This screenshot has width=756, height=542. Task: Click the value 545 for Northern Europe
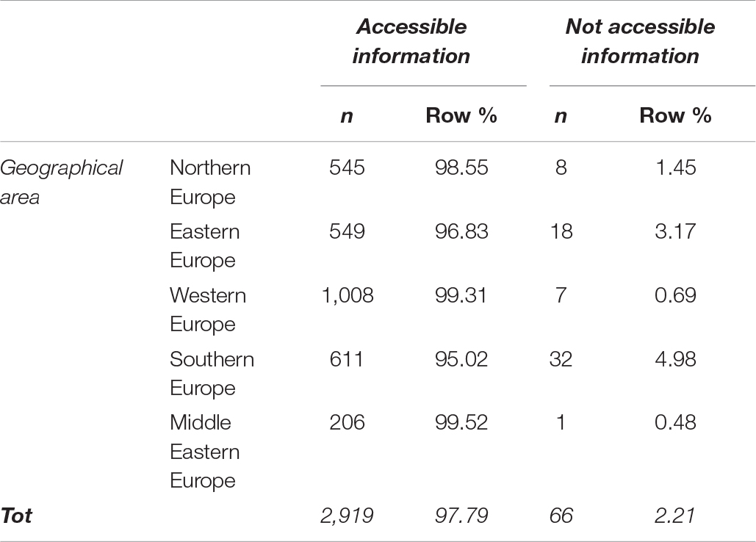pyautogui.click(x=347, y=167)
